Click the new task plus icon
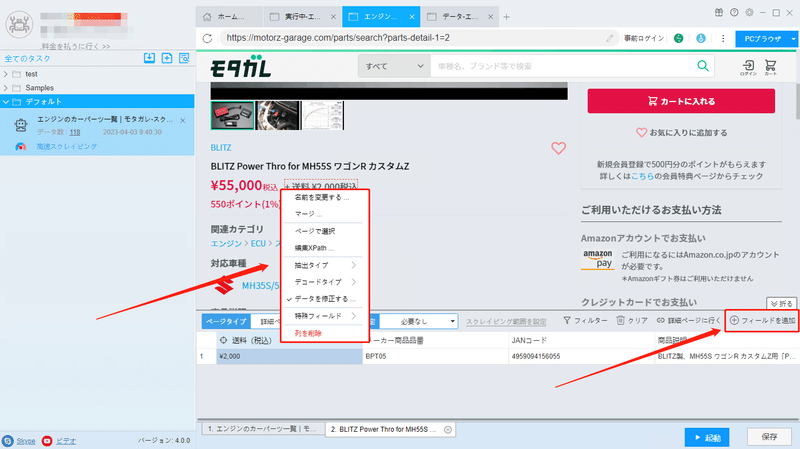This screenshot has width=800, height=449. tap(167, 58)
